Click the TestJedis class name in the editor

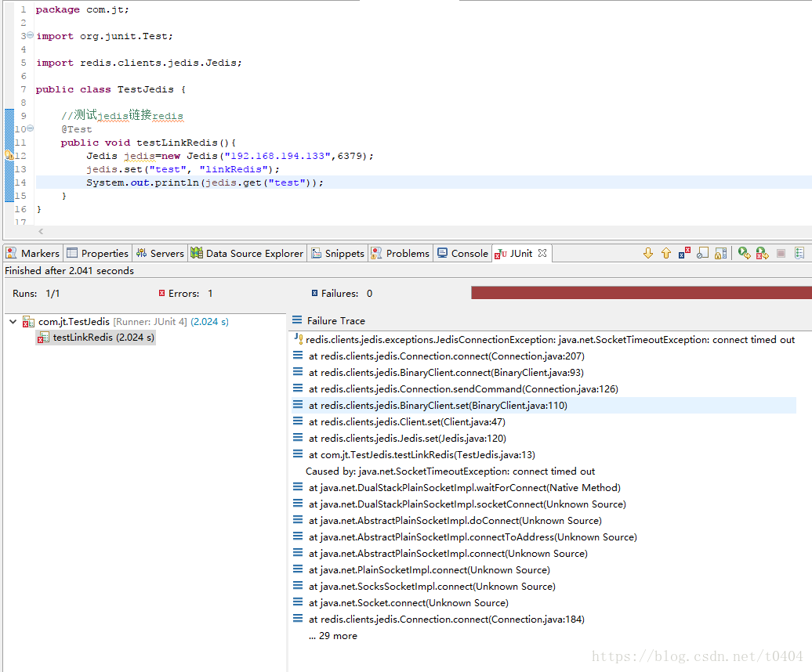click(145, 89)
